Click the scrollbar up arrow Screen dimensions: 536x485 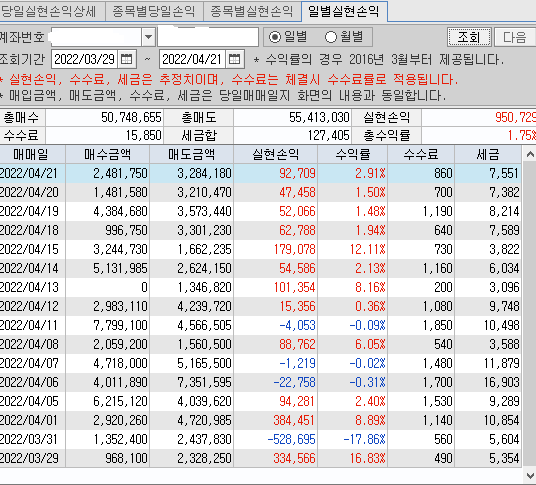click(x=530, y=154)
